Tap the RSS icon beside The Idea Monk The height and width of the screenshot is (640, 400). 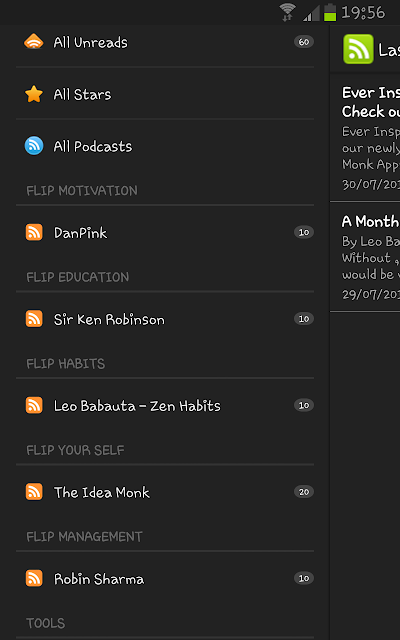pyautogui.click(x=34, y=492)
